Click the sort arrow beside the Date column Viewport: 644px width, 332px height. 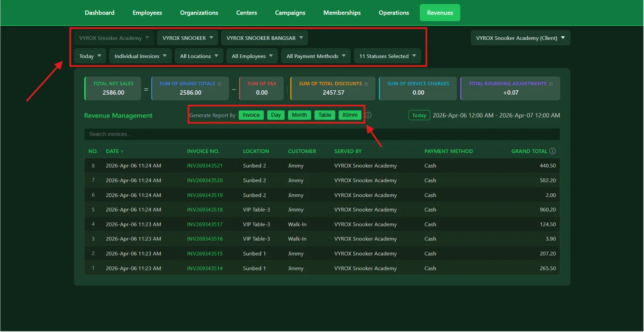point(122,151)
